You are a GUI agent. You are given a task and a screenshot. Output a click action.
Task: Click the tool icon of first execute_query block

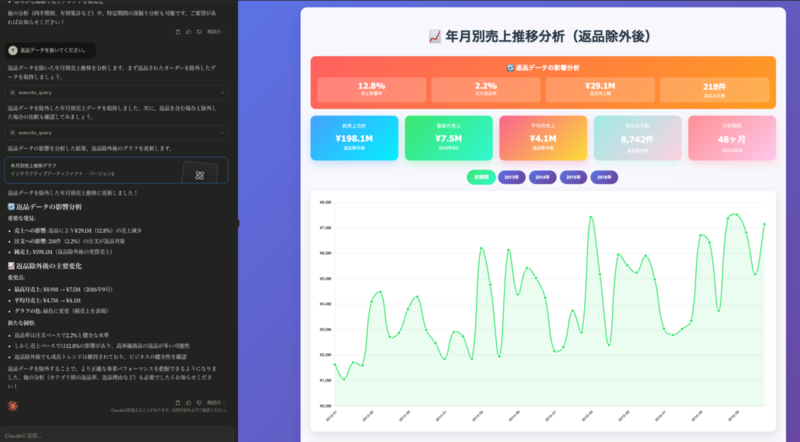click(13, 93)
